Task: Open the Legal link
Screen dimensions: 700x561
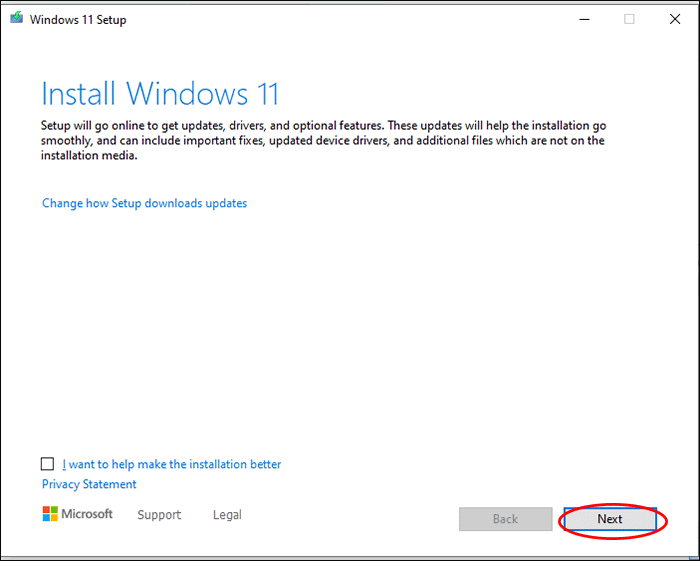Action: coord(227,515)
